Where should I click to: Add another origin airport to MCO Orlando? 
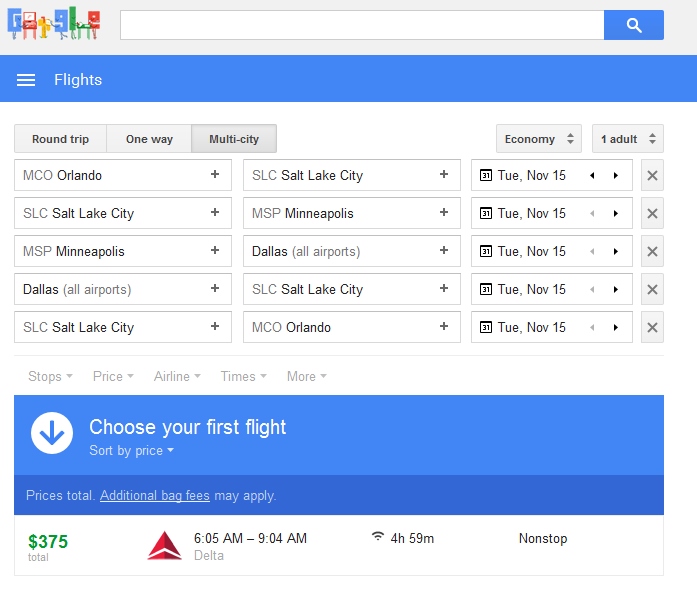pos(214,175)
